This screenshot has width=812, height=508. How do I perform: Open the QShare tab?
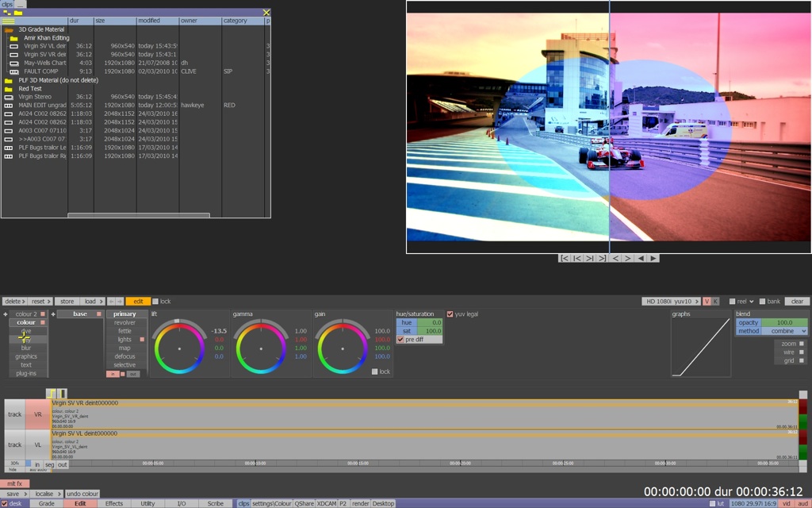(x=304, y=503)
